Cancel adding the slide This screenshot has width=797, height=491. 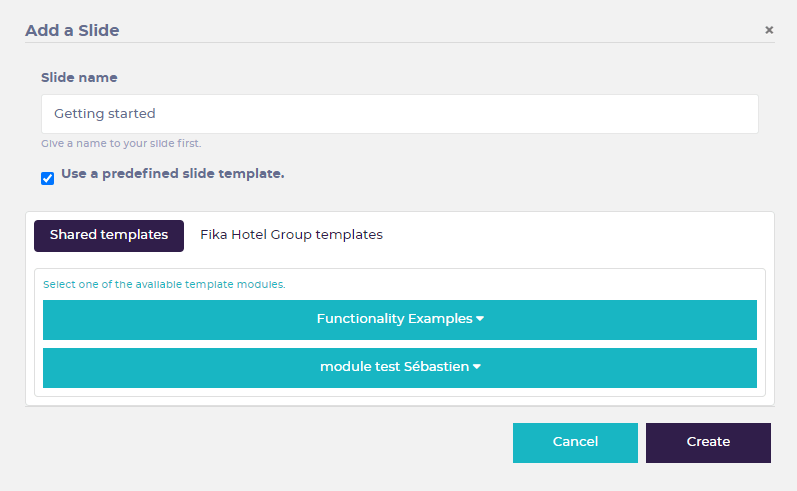(575, 443)
